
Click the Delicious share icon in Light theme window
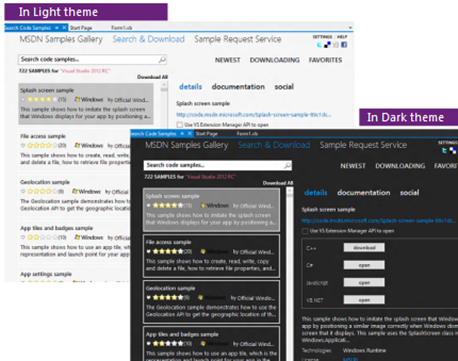click(327, 45)
